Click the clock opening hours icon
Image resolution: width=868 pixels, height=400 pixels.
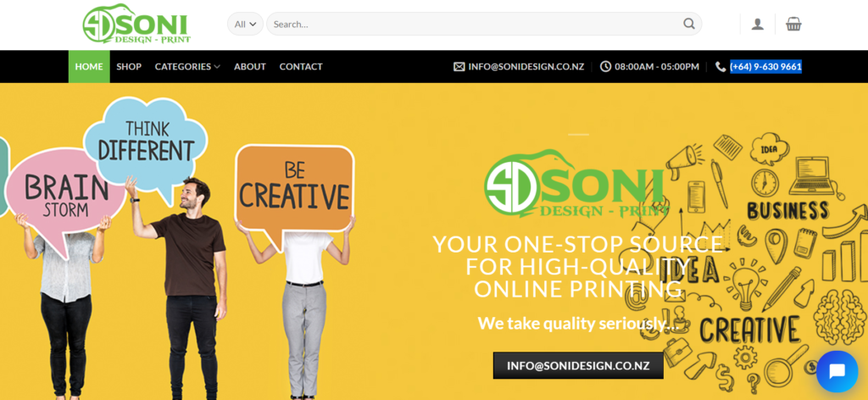605,67
